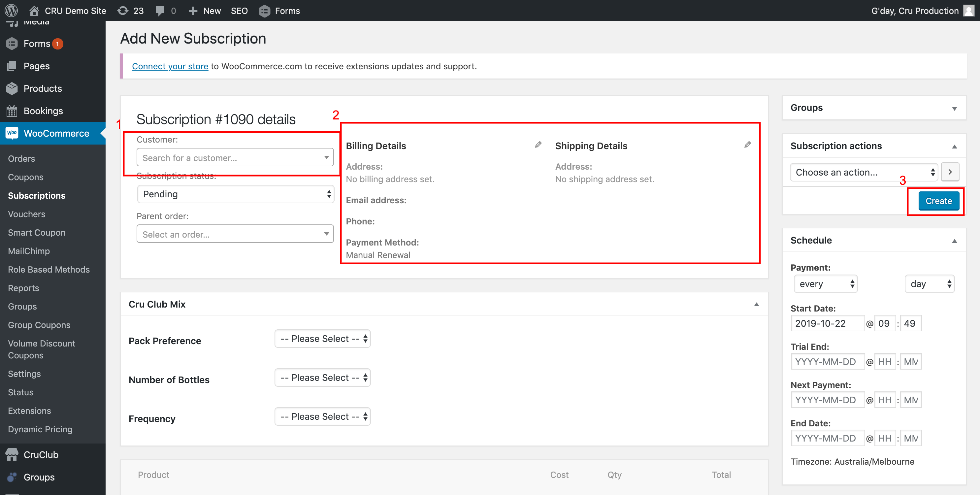Open the Search for a customer dropdown
The width and height of the screenshot is (980, 495).
tap(235, 157)
